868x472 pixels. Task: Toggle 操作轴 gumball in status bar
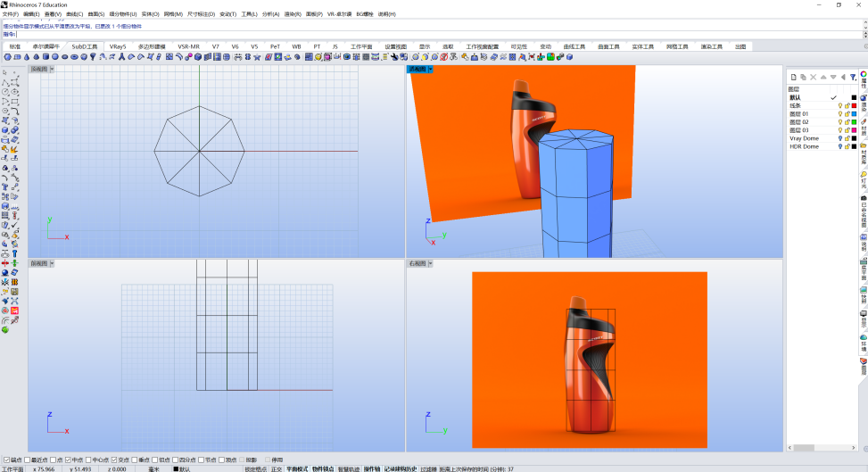[372, 469]
